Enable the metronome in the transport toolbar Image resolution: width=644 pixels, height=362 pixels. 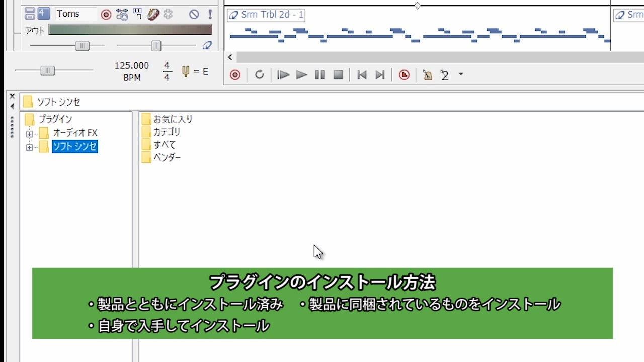coord(427,75)
